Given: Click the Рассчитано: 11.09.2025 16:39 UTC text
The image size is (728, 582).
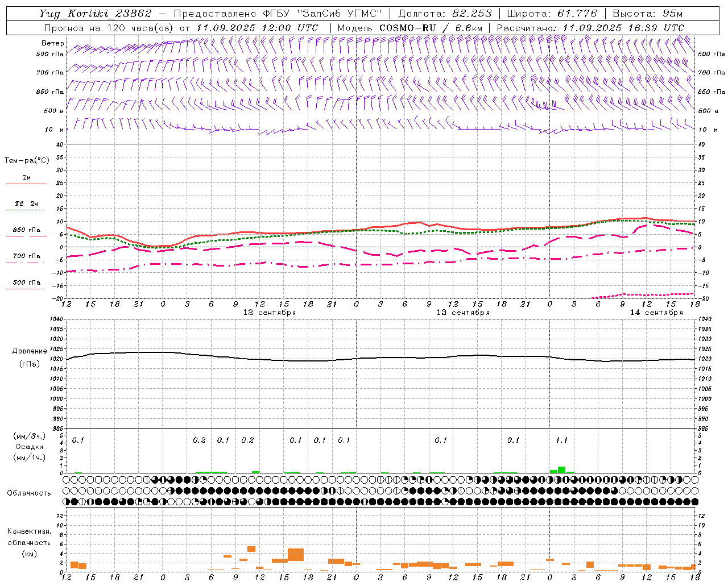Looking at the screenshot, I should click(x=590, y=28).
